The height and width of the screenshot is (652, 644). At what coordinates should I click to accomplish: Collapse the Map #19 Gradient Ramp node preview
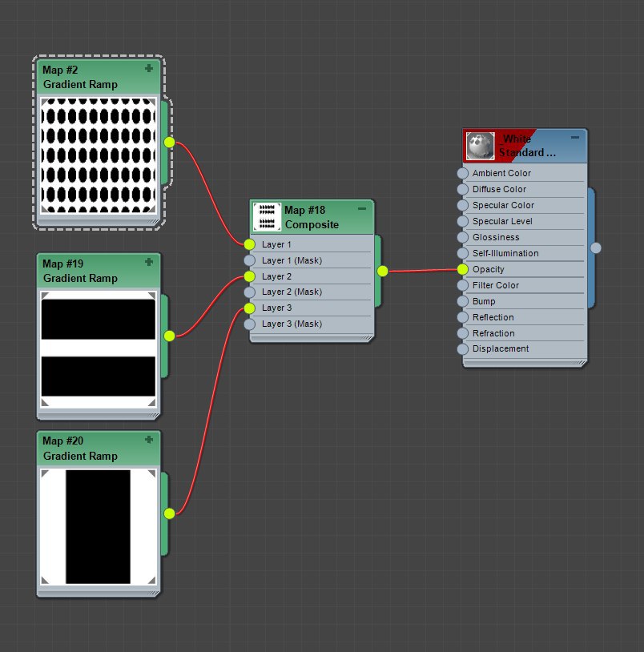click(x=148, y=262)
